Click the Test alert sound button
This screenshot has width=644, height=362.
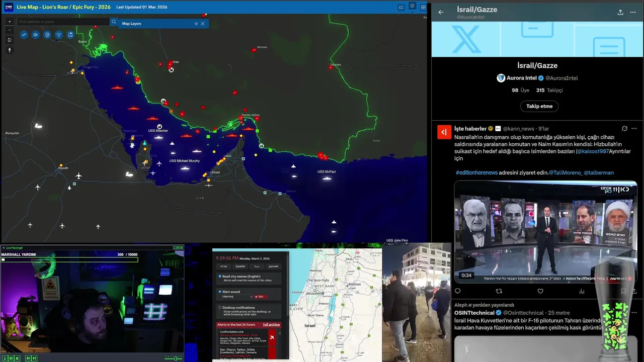(x=260, y=297)
